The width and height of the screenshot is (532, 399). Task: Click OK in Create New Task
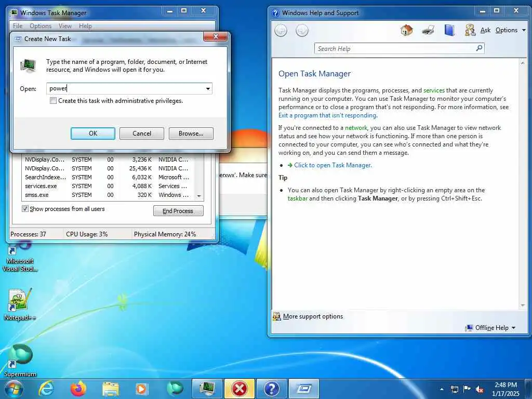point(93,134)
